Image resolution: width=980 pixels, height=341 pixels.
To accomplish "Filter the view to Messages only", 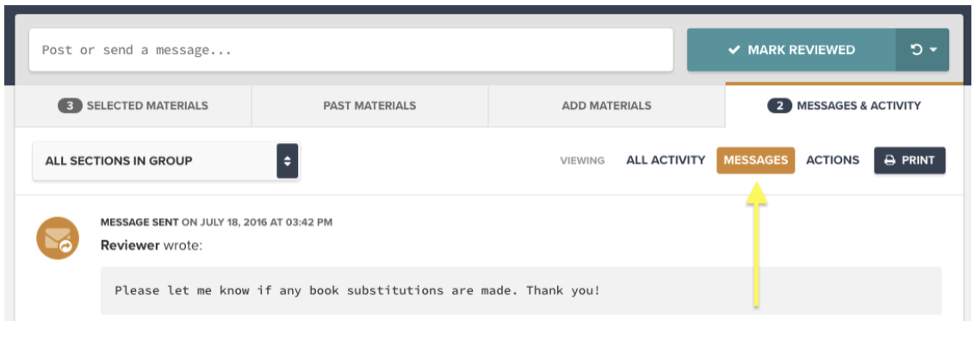I will coord(755,160).
